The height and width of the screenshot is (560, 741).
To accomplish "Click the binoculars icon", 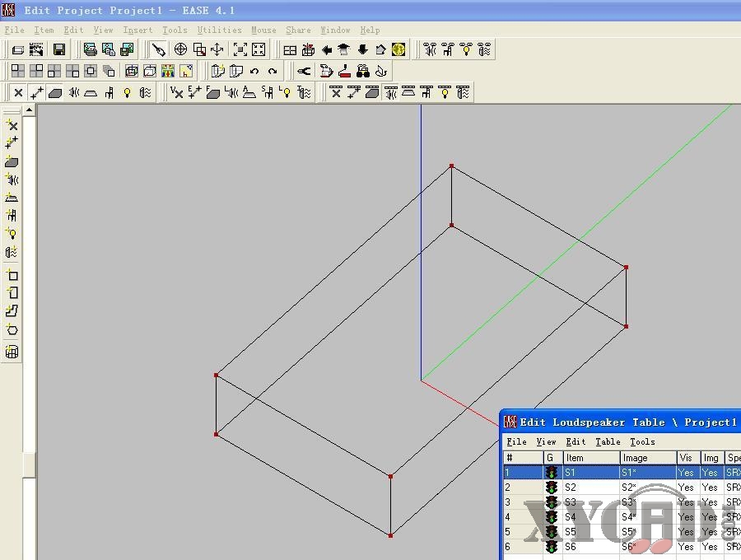I will point(363,72).
